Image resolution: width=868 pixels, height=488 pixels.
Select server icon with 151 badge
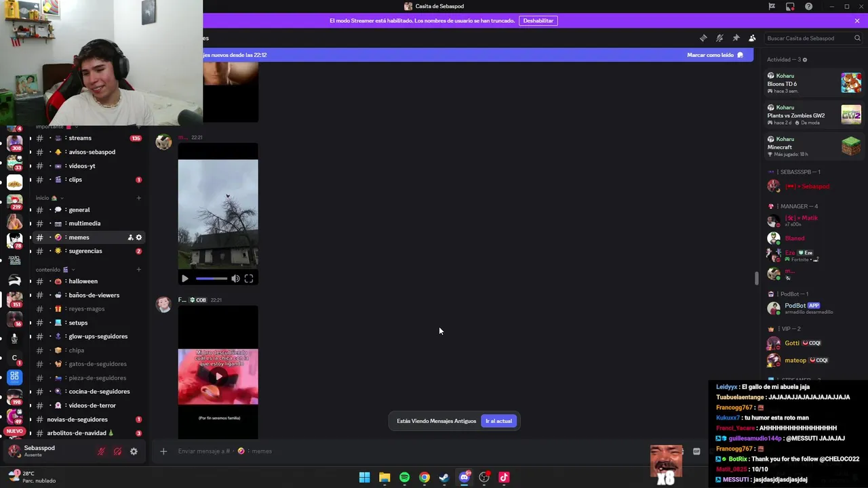coord(14,299)
